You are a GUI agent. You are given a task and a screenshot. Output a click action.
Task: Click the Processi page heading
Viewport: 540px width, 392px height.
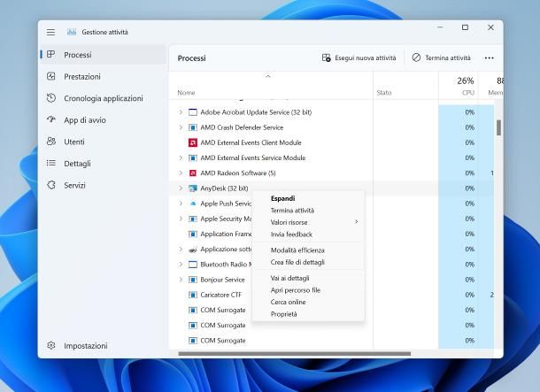[x=192, y=58]
